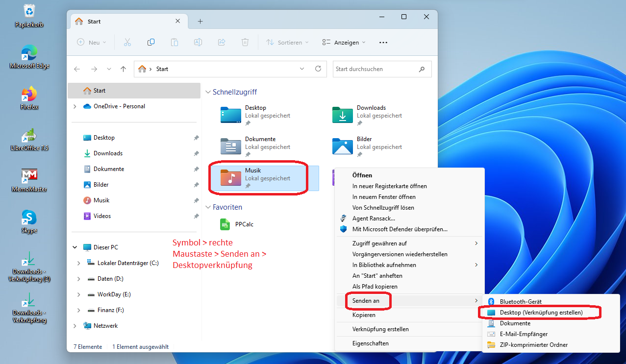This screenshot has width=626, height=364.
Task: Click the Delete trash icon in toolbar
Action: 245,43
